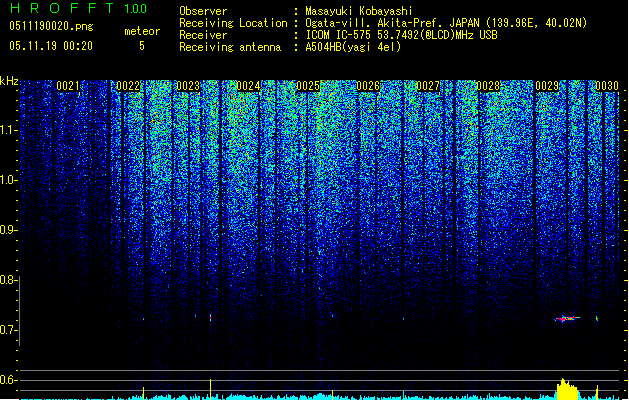This screenshot has height=400, width=629.
Task: Click the 0030 time marker
Action: (607, 86)
